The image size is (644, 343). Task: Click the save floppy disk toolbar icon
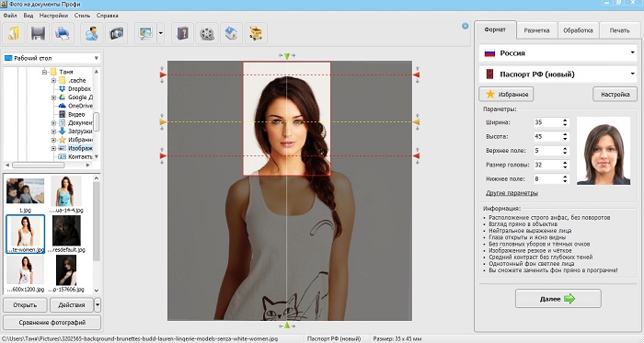[38, 33]
